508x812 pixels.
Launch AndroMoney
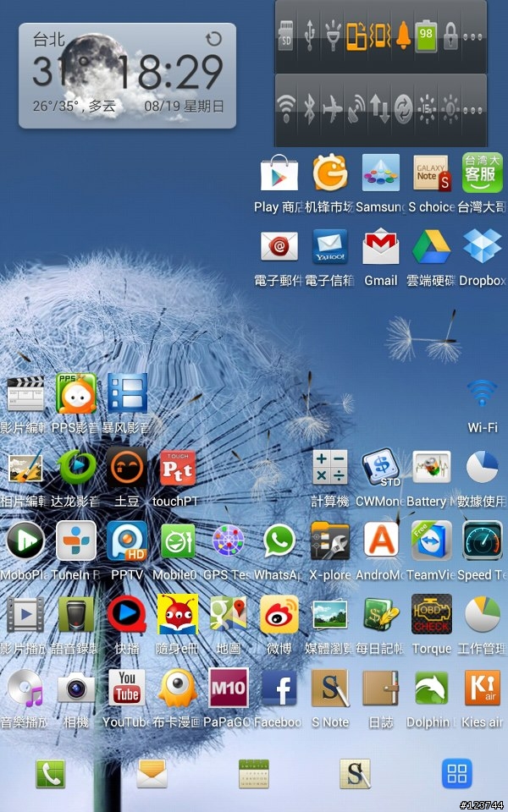[380, 540]
